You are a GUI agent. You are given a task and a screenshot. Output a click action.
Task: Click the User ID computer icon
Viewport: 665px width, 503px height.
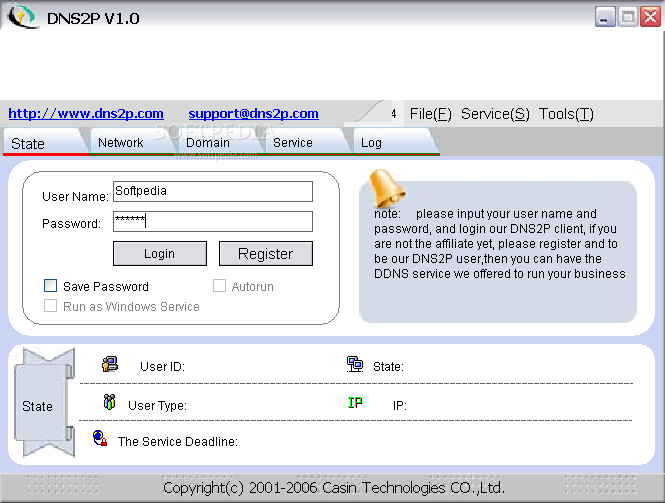click(110, 364)
